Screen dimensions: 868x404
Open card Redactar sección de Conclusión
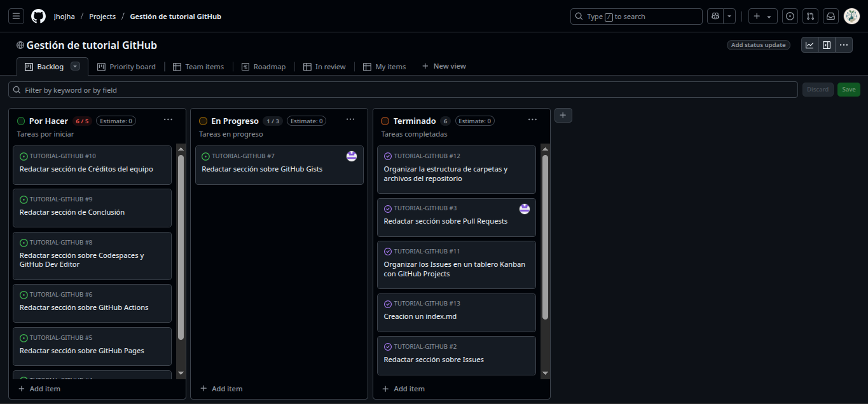(72, 212)
